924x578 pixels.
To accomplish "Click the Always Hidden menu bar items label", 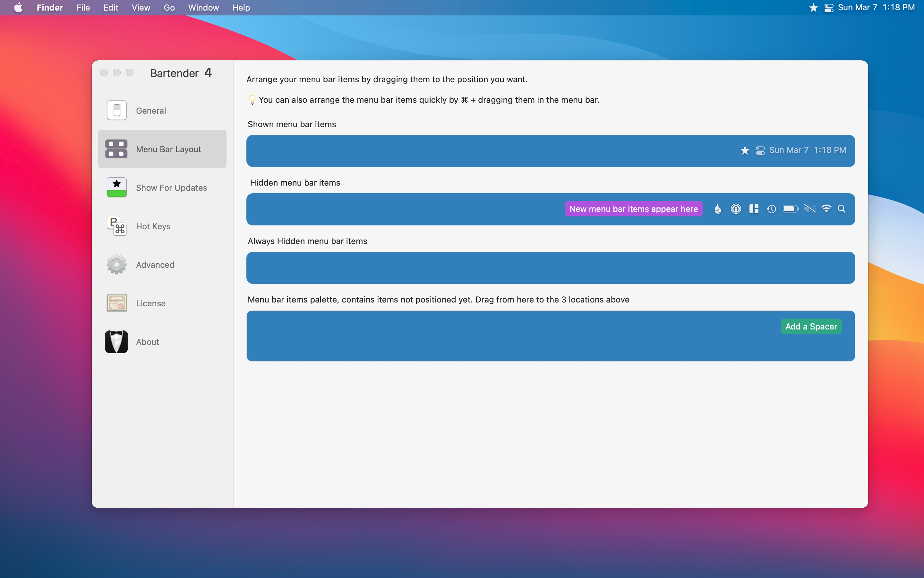I will coord(307,241).
